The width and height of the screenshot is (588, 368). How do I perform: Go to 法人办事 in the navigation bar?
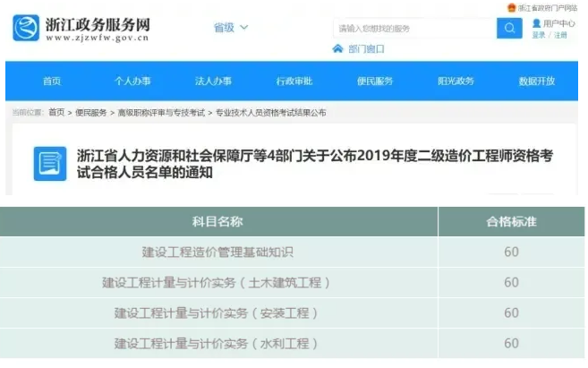[x=213, y=81]
